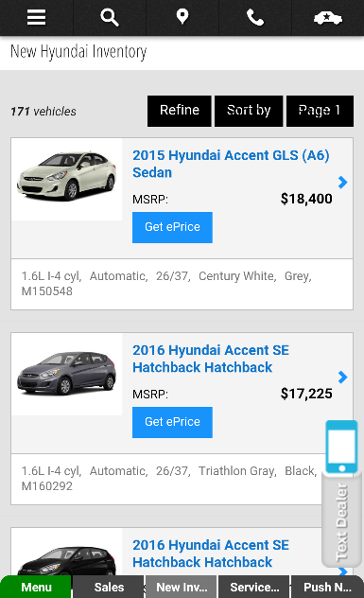Open the Refine filter options
The height and width of the screenshot is (598, 364).
(179, 111)
